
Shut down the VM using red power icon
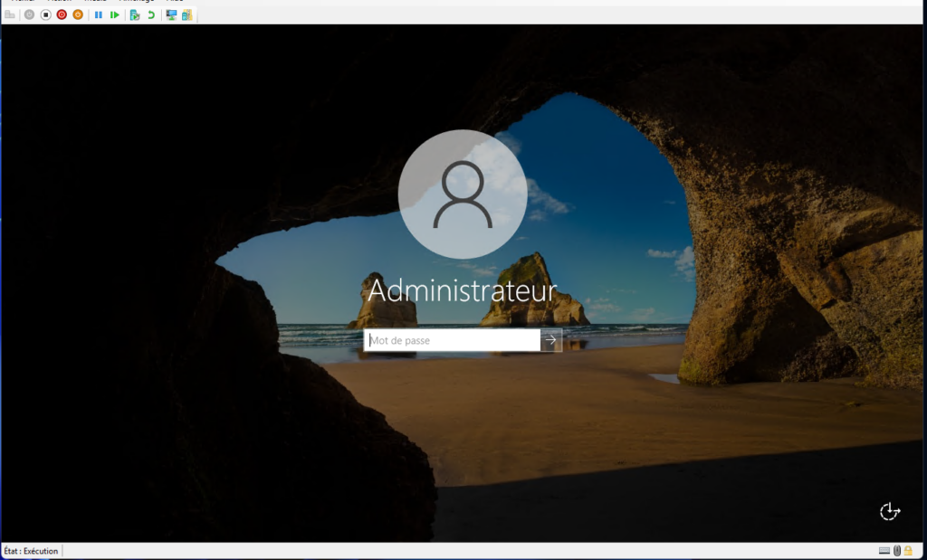(x=62, y=14)
